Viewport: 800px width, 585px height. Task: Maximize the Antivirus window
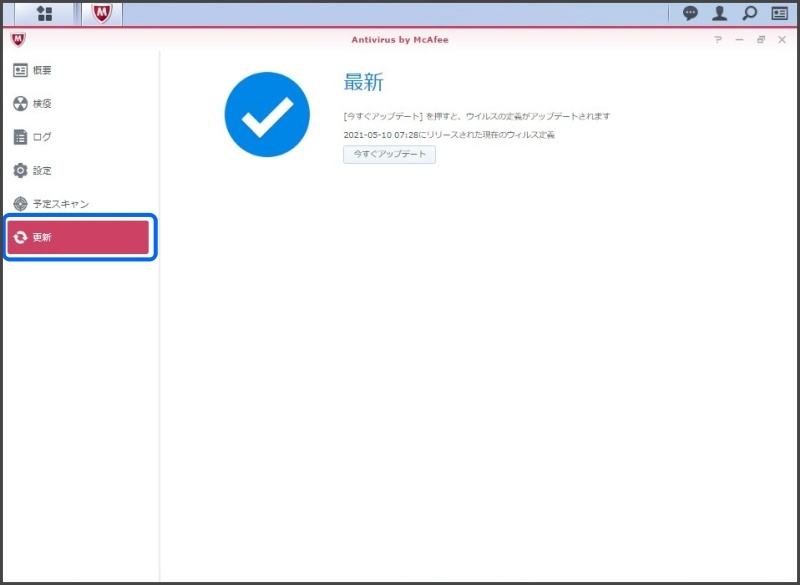761,40
